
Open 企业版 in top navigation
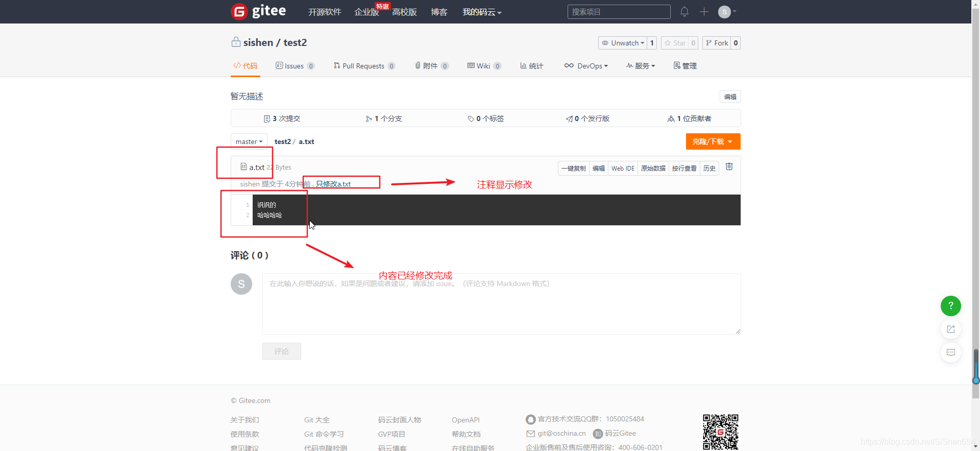(x=366, y=12)
